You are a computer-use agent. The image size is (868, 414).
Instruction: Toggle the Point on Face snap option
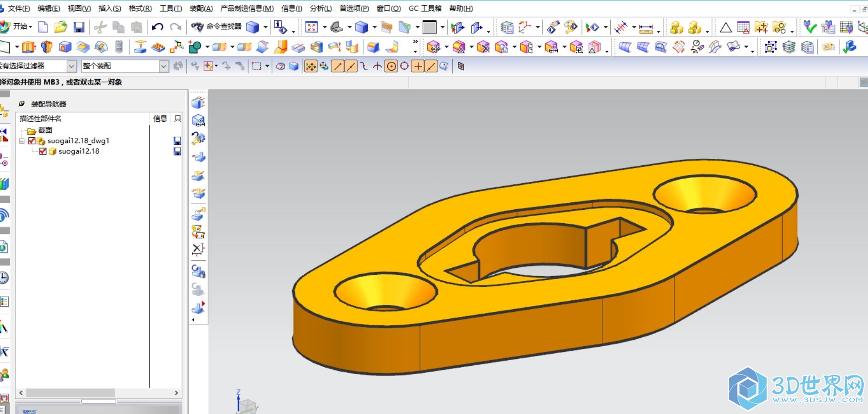click(x=444, y=66)
